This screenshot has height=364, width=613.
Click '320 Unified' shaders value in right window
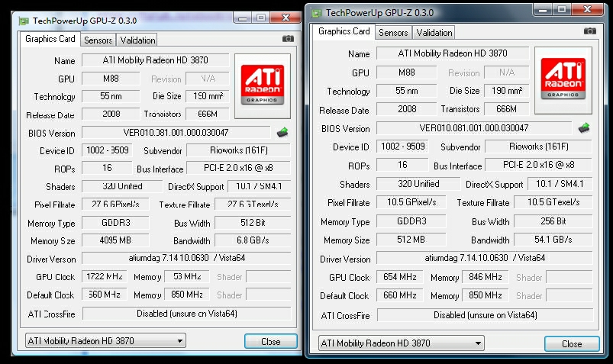tap(418, 184)
